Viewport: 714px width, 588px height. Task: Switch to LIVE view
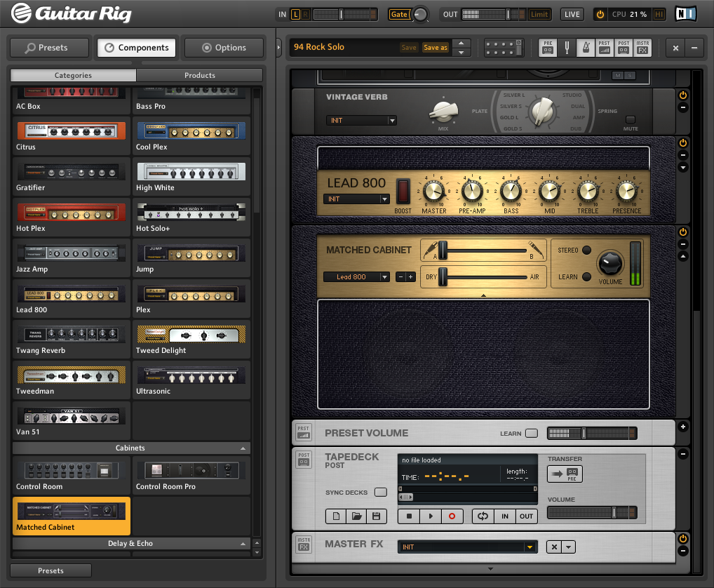(572, 14)
